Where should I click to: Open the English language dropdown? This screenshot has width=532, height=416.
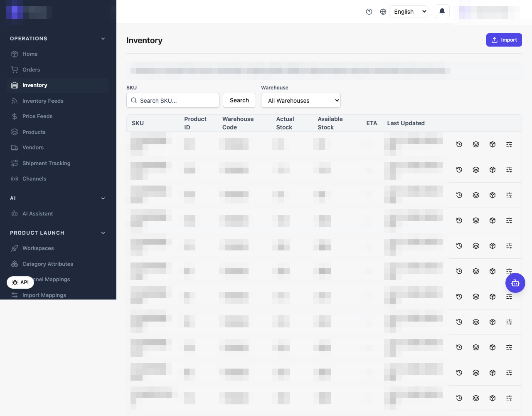coord(409,12)
